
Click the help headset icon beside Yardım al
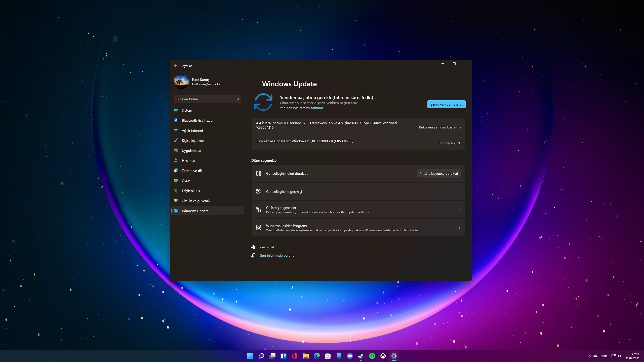(x=253, y=247)
